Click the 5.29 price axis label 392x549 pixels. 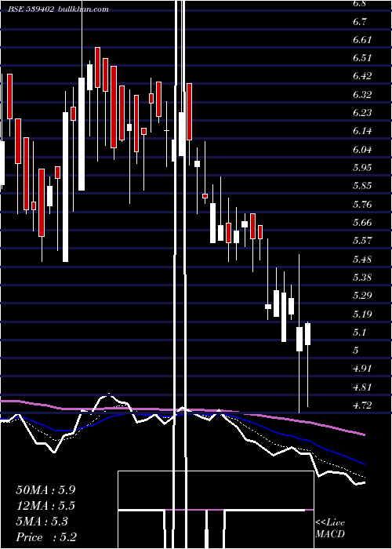click(x=362, y=296)
